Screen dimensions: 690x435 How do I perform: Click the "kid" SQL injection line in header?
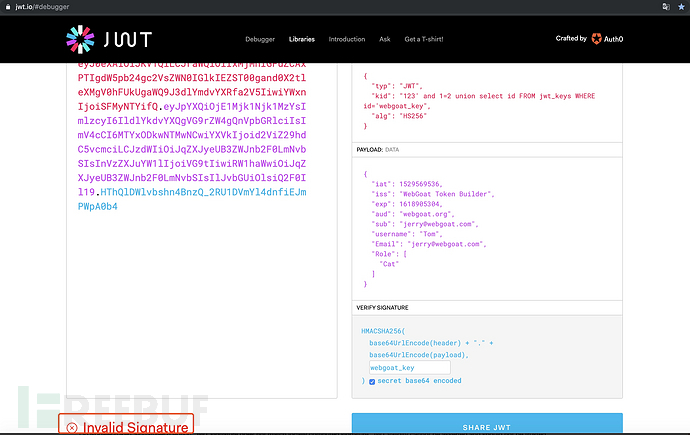tap(479, 101)
